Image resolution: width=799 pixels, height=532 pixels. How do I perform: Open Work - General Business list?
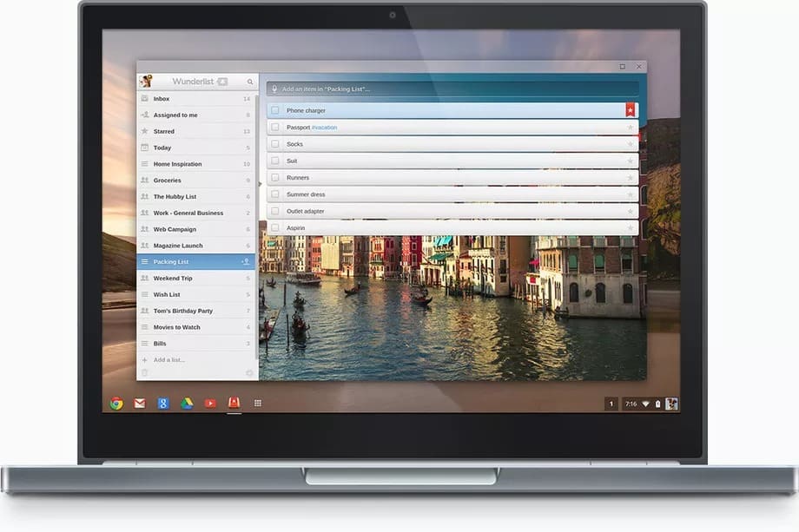point(195,213)
